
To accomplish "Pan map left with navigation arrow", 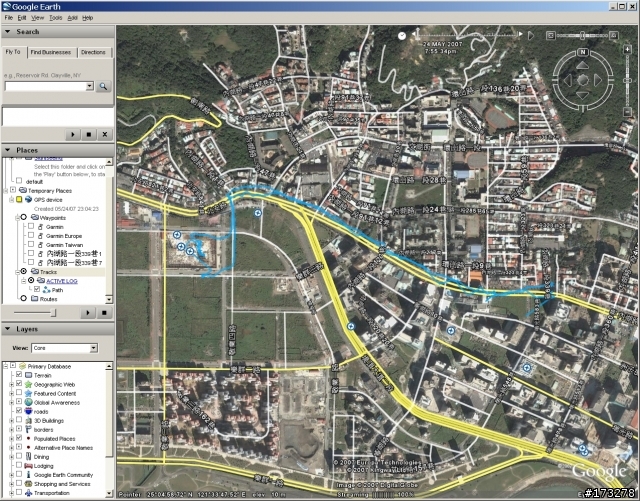I will (x=568, y=80).
